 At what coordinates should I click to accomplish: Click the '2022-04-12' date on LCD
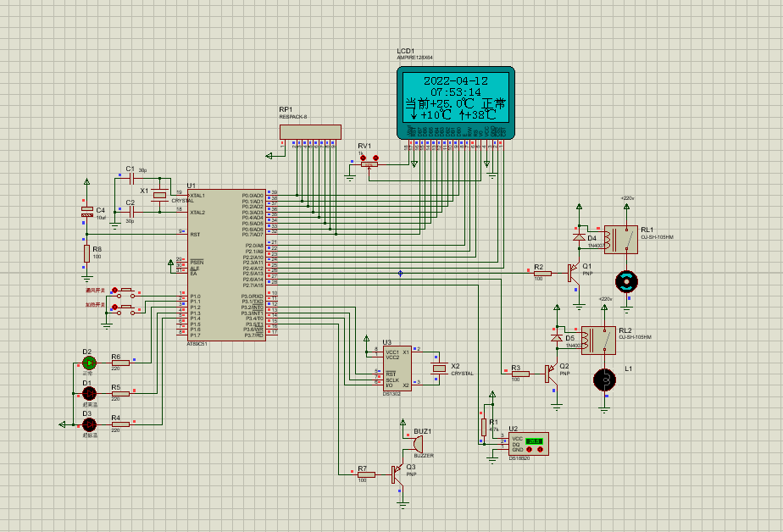[455, 80]
